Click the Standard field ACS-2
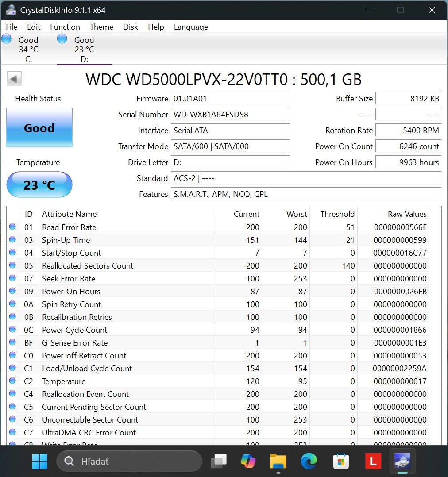Viewport: 448px width, 477px height. pos(306,178)
